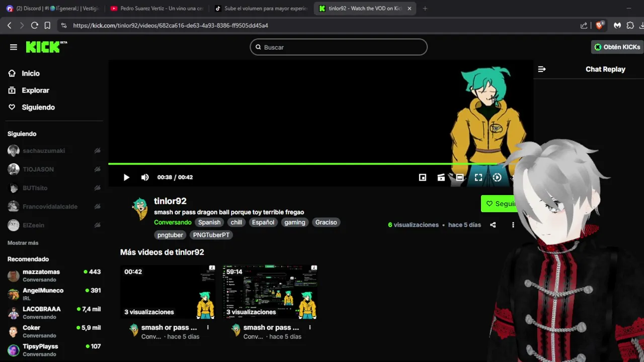Click the gaming tag
The width and height of the screenshot is (644, 362).
coord(295,222)
